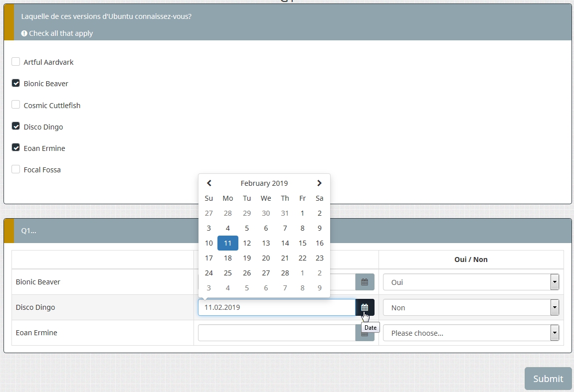Uncheck the Bionic Beaver checkbox

point(16,84)
